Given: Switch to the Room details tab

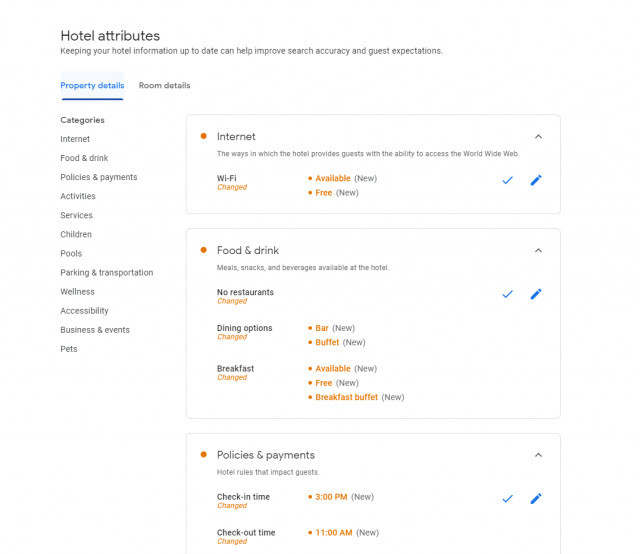Looking at the screenshot, I should tap(164, 86).
